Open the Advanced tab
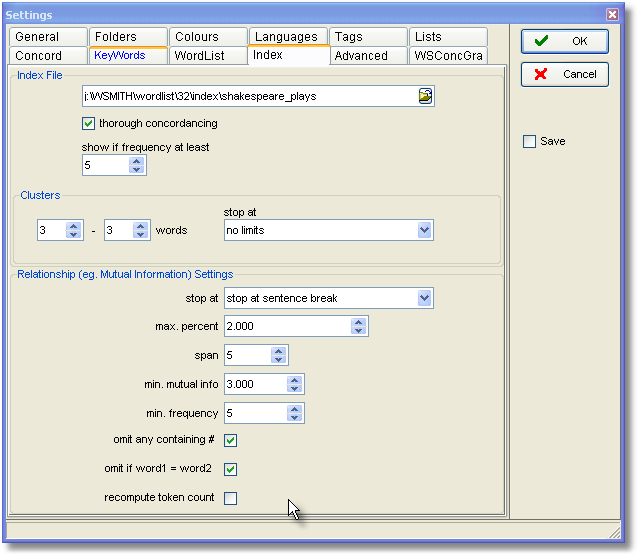The width and height of the screenshot is (639, 557). (368, 55)
